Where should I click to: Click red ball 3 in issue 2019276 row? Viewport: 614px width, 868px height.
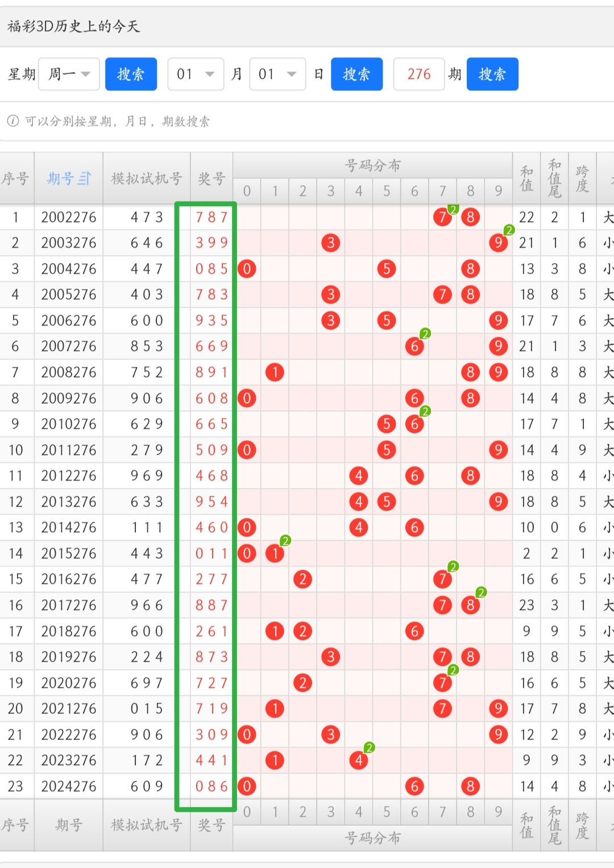331,657
